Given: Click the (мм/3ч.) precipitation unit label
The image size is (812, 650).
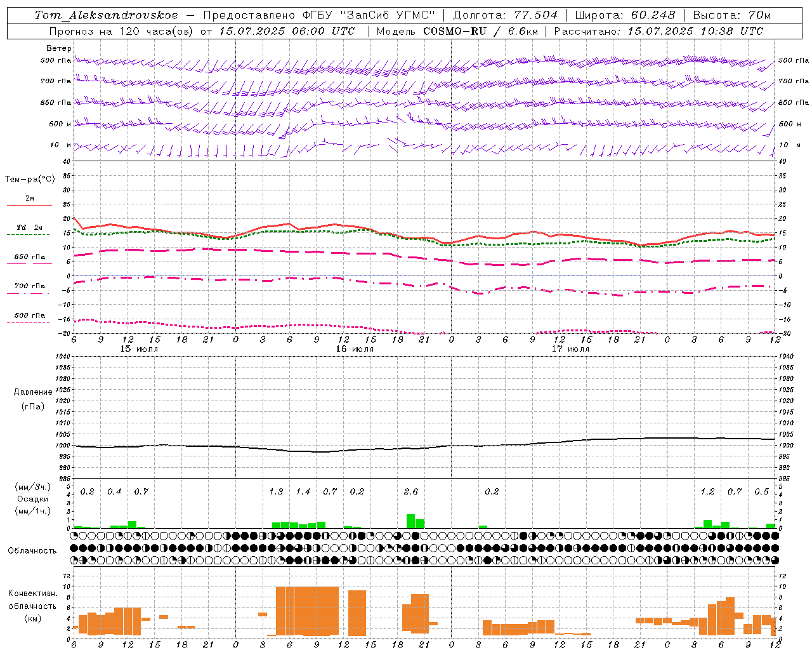Looking at the screenshot, I should (x=32, y=487).
